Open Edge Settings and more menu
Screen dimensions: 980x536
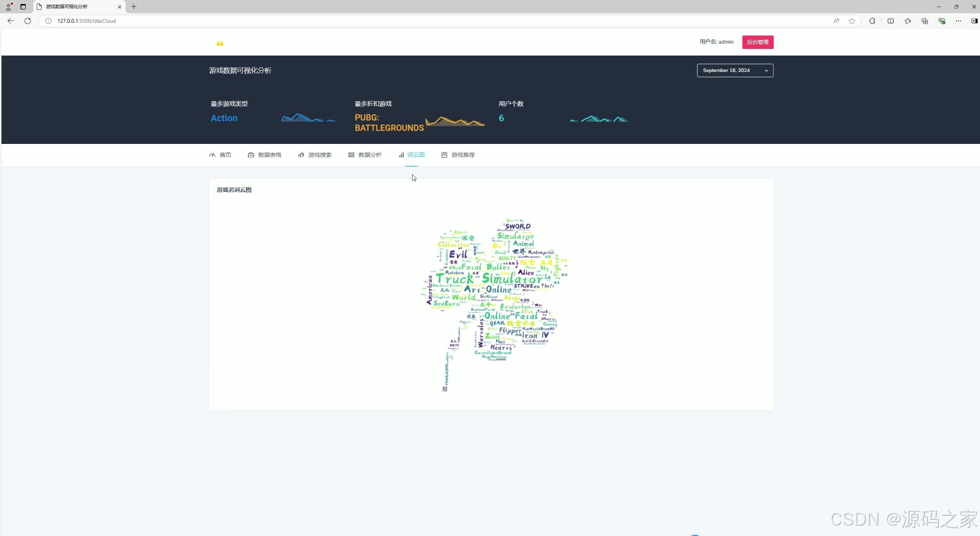point(958,21)
